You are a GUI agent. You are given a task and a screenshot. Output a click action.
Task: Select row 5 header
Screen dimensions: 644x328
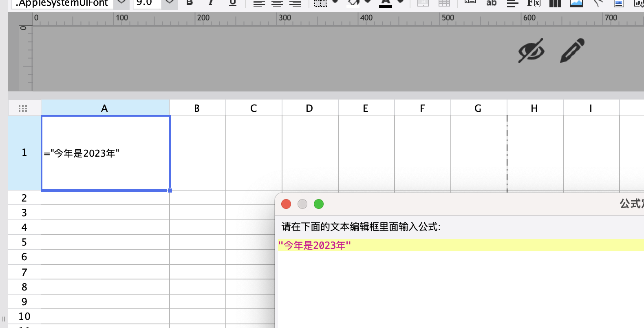(x=24, y=242)
